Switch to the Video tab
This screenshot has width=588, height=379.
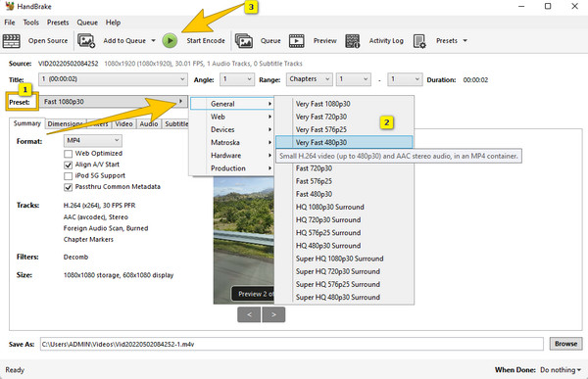[123, 124]
